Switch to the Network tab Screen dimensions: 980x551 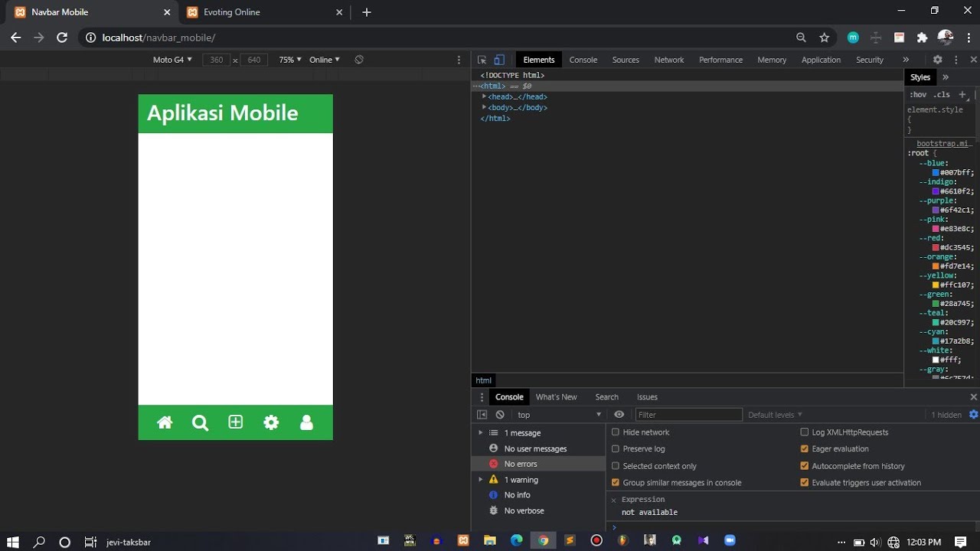point(669,60)
